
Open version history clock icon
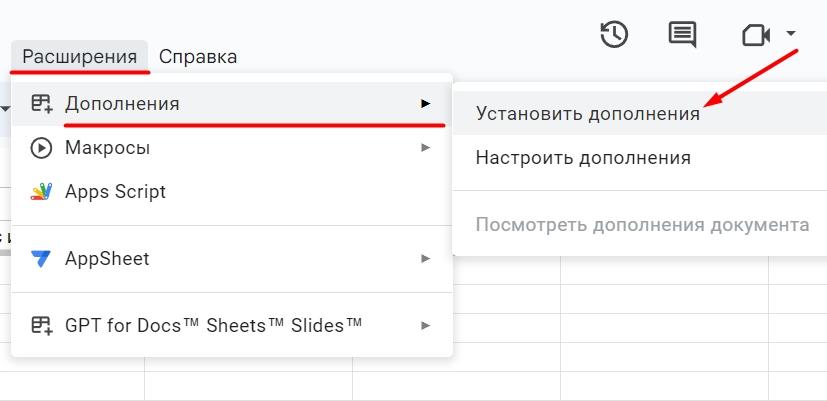tap(613, 35)
